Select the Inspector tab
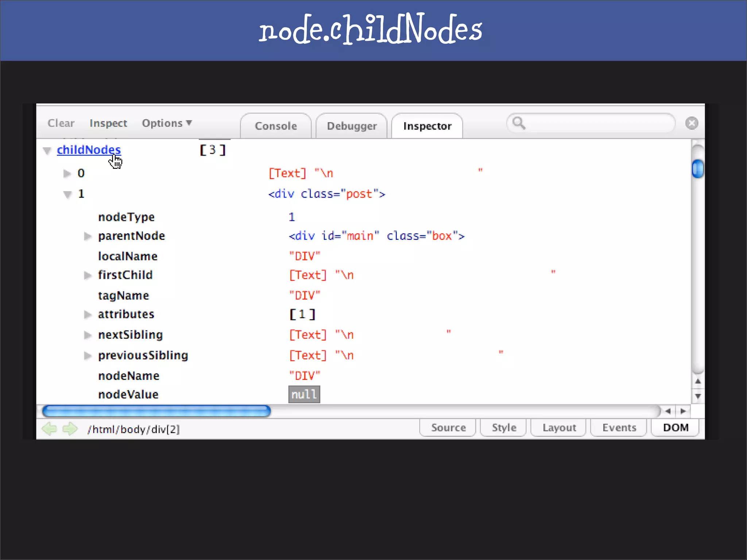Viewport: 747px width, 560px height. [427, 126]
